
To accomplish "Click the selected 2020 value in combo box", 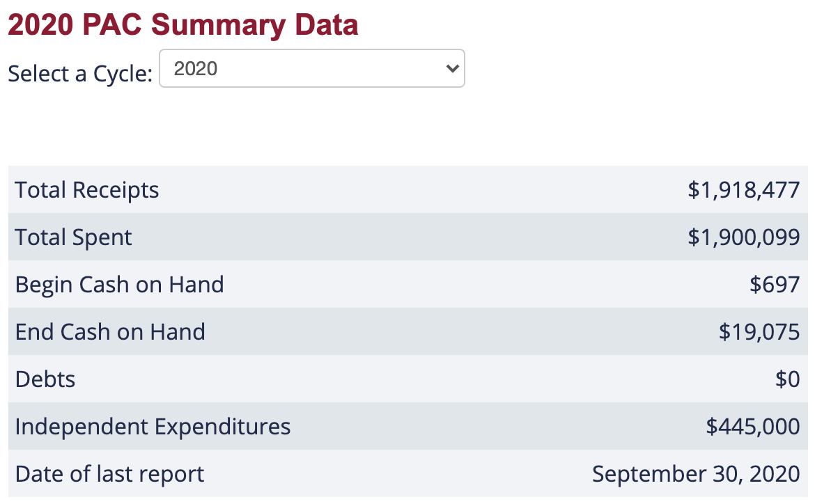I will pos(196,68).
